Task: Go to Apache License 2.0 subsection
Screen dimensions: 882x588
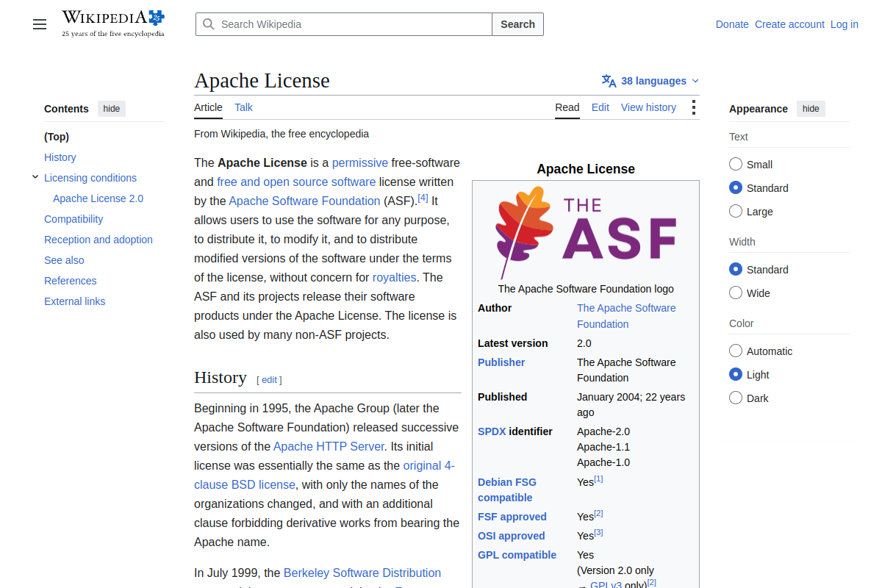Action: (x=98, y=198)
